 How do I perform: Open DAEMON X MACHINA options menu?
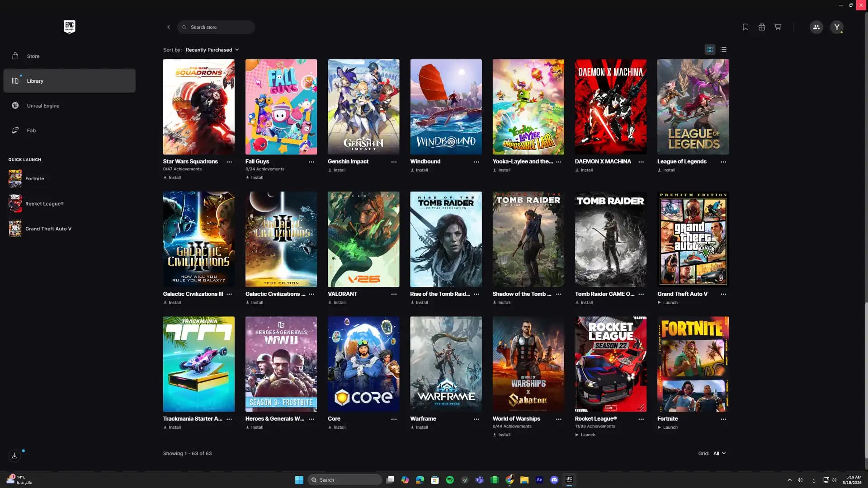click(641, 162)
